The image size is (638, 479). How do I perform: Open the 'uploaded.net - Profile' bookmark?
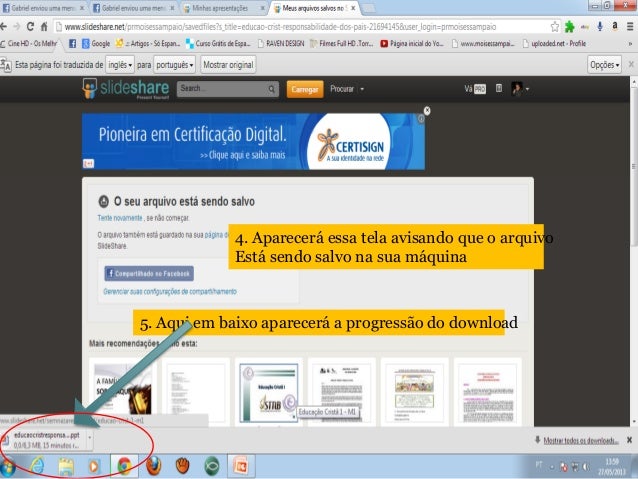tap(554, 43)
